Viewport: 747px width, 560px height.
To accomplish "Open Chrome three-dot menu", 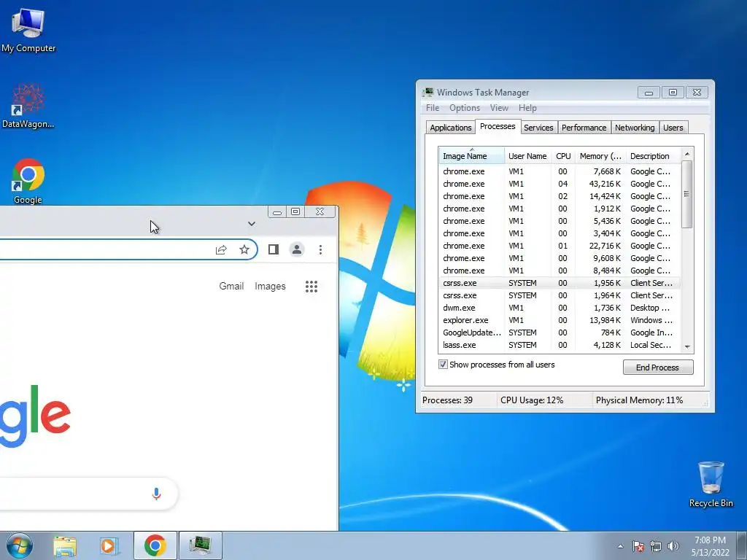I will [x=321, y=249].
